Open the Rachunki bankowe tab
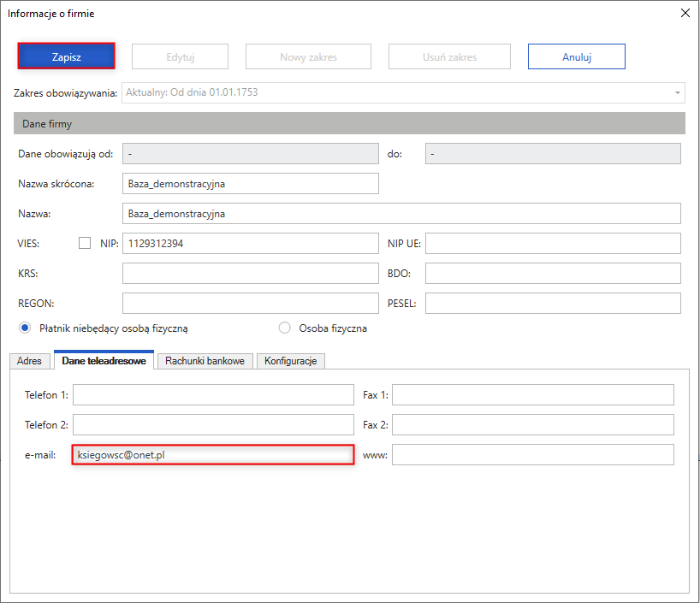The height and width of the screenshot is (603, 700). point(205,361)
